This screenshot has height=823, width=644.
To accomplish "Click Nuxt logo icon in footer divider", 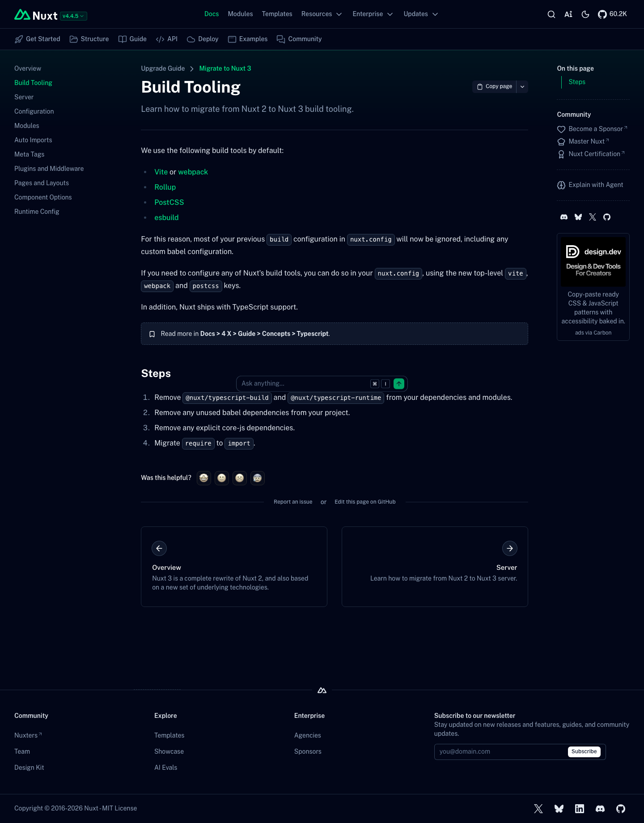I will (x=322, y=691).
